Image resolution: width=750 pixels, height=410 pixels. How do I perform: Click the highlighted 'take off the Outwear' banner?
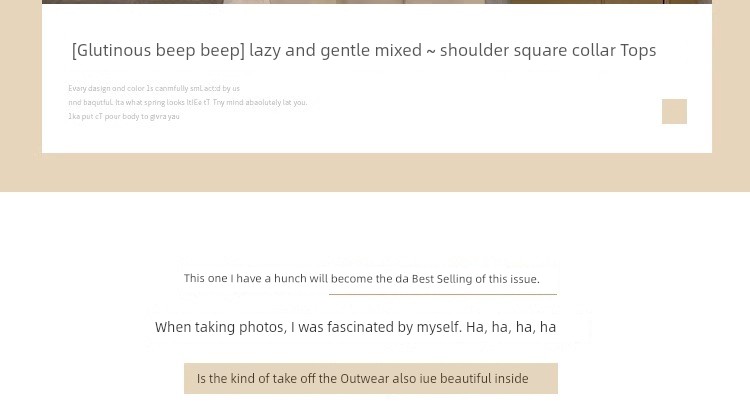point(370,378)
